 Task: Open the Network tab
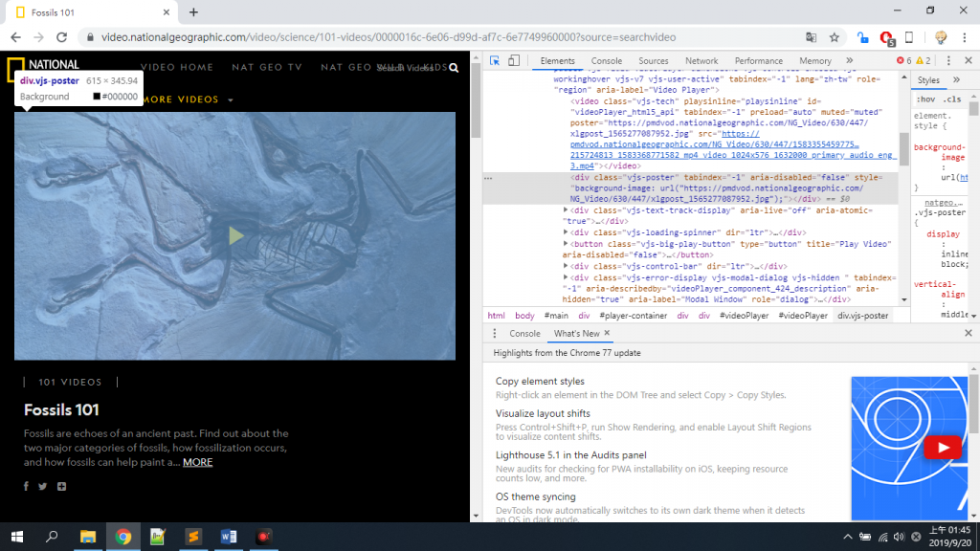tap(702, 60)
